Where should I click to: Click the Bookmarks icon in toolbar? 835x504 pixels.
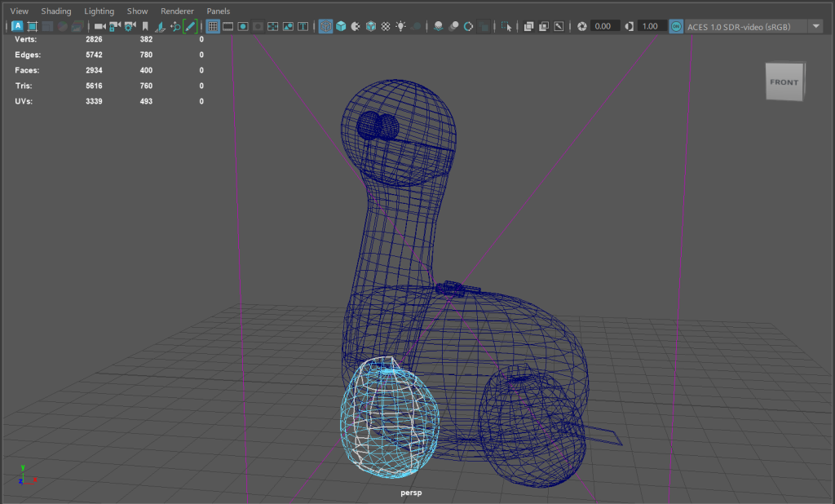[145, 27]
